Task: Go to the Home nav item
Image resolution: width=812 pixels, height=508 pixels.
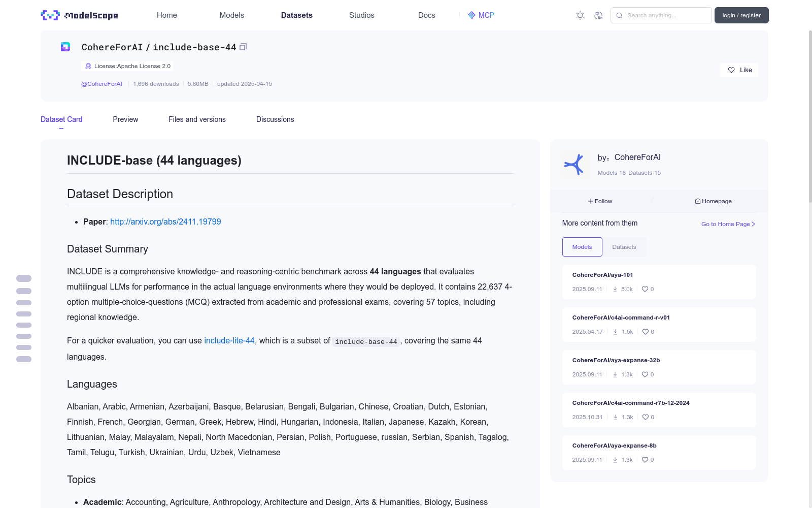Action: [167, 15]
